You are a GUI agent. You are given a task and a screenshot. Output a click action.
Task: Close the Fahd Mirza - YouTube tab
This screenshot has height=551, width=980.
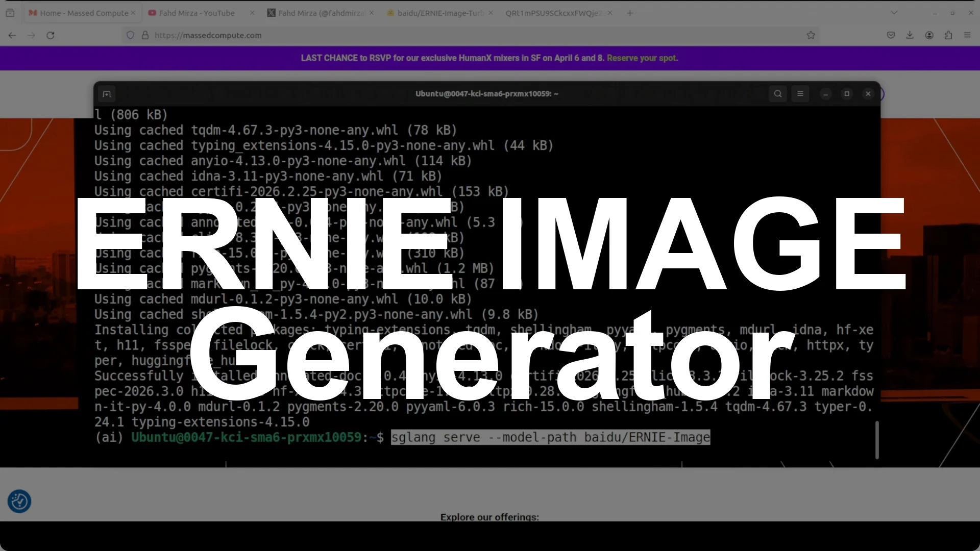(252, 13)
